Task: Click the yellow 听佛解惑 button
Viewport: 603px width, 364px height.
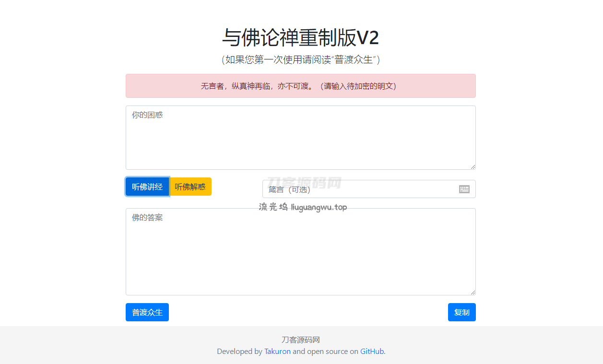Action: (190, 187)
